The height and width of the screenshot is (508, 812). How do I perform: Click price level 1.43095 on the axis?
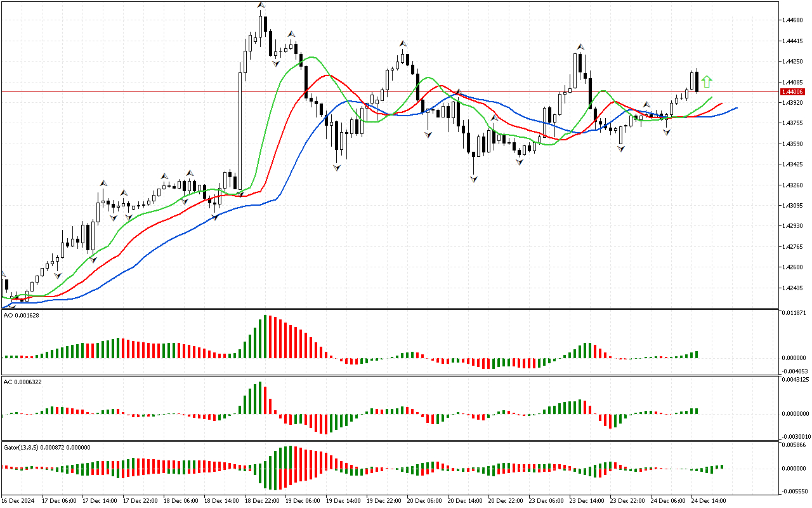coord(794,206)
